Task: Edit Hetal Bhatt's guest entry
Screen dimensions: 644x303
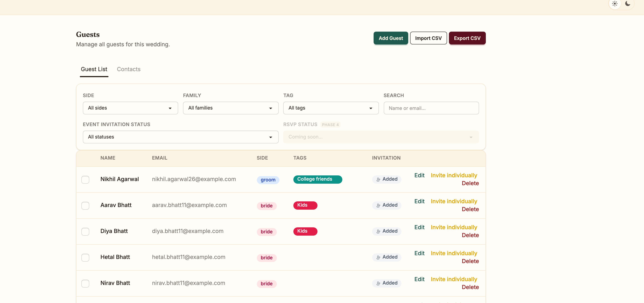Action: point(419,253)
